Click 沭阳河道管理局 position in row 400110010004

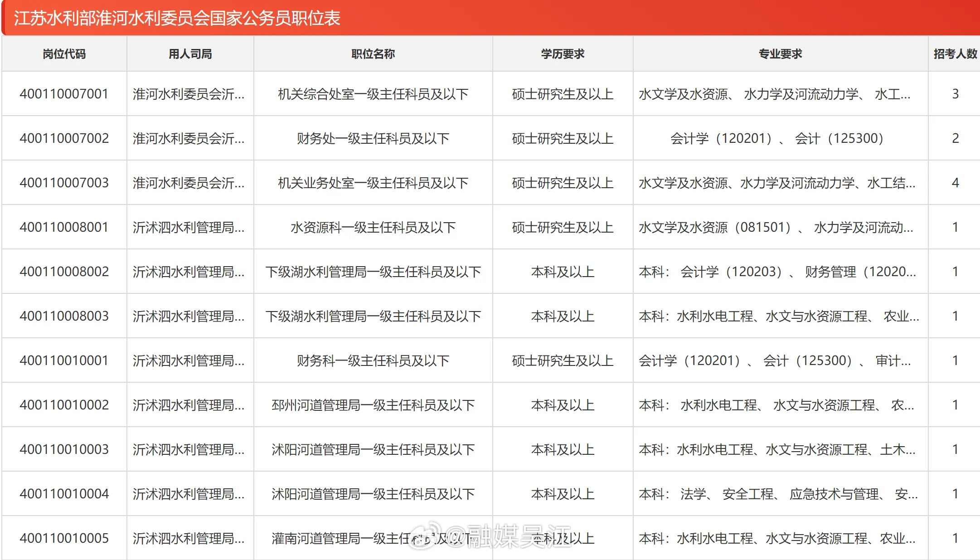pos(373,494)
